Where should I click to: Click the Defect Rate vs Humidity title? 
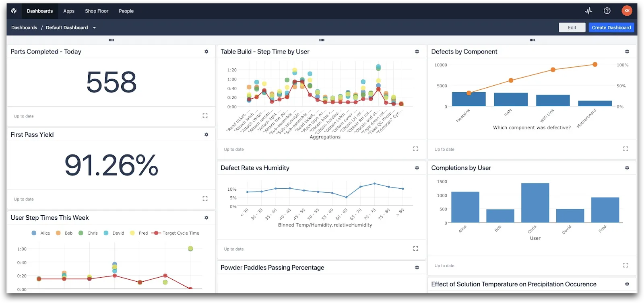[x=255, y=168]
